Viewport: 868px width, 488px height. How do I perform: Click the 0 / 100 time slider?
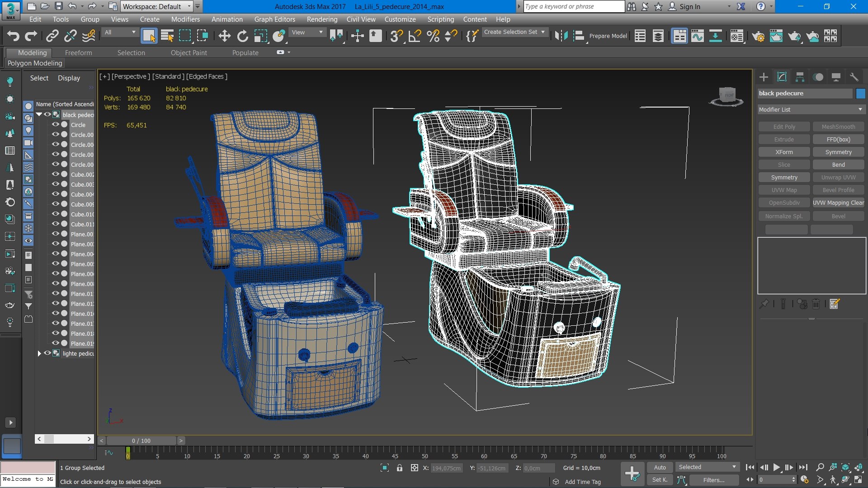[x=141, y=441]
